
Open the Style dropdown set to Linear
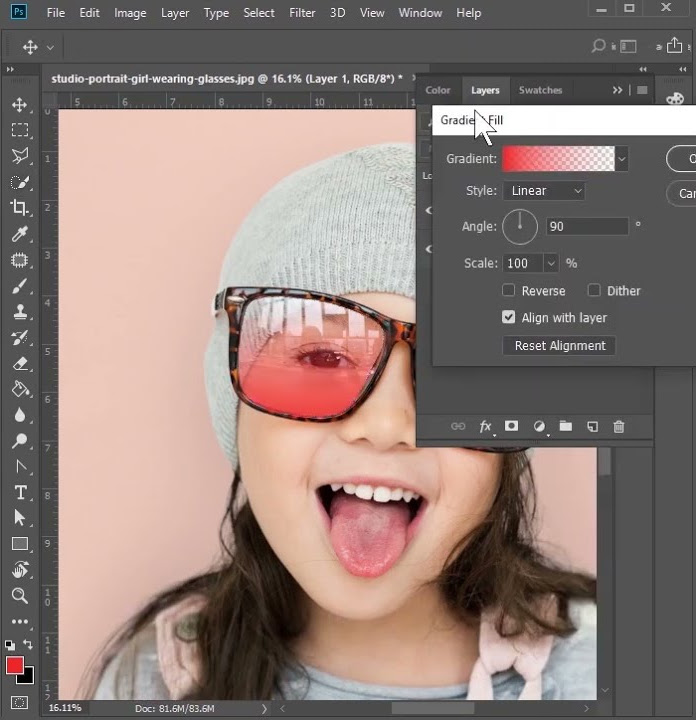tap(544, 191)
